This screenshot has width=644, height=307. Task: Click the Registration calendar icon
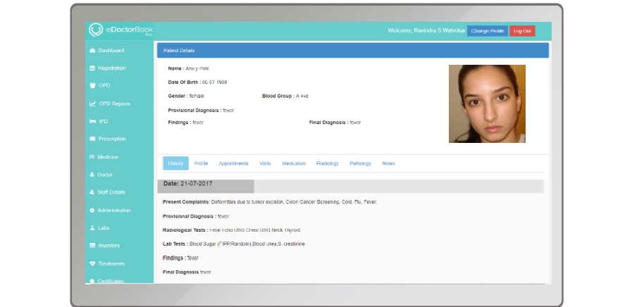click(x=92, y=68)
